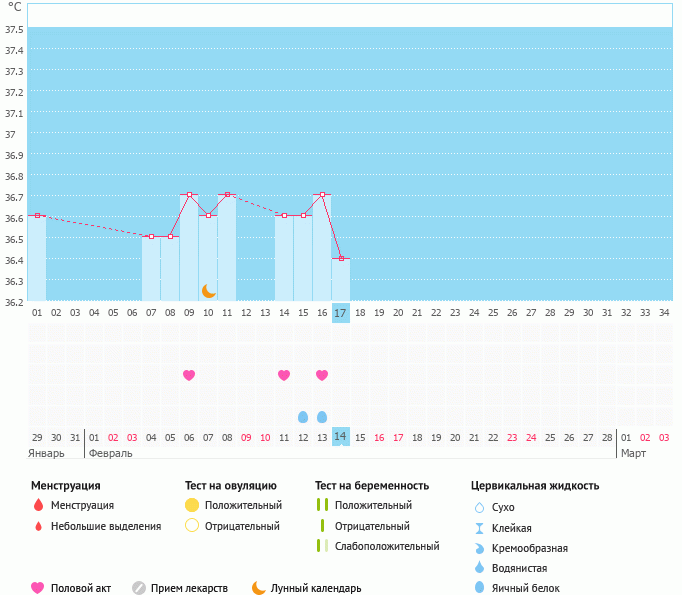Screen dimensions: 682x595
Task: Select highlighted cycle day 17 on the axis
Action: (341, 313)
